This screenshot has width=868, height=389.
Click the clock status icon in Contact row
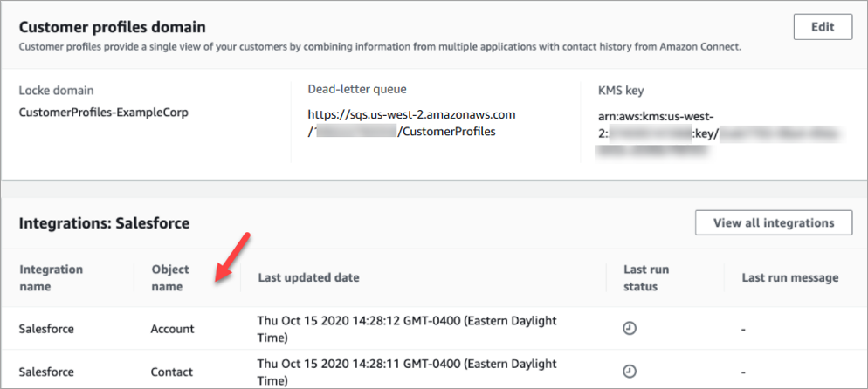pos(629,372)
